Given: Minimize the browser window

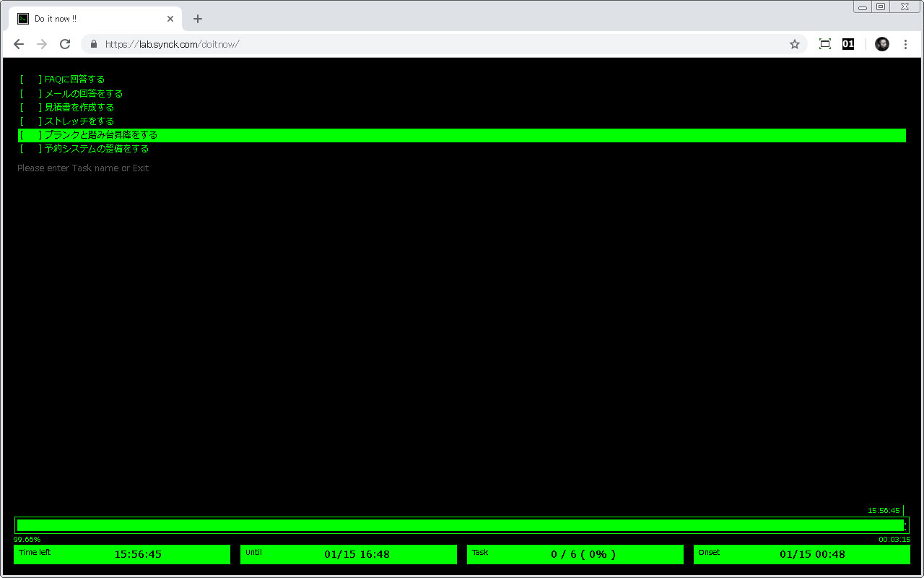Looking at the screenshot, I should click(x=863, y=7).
